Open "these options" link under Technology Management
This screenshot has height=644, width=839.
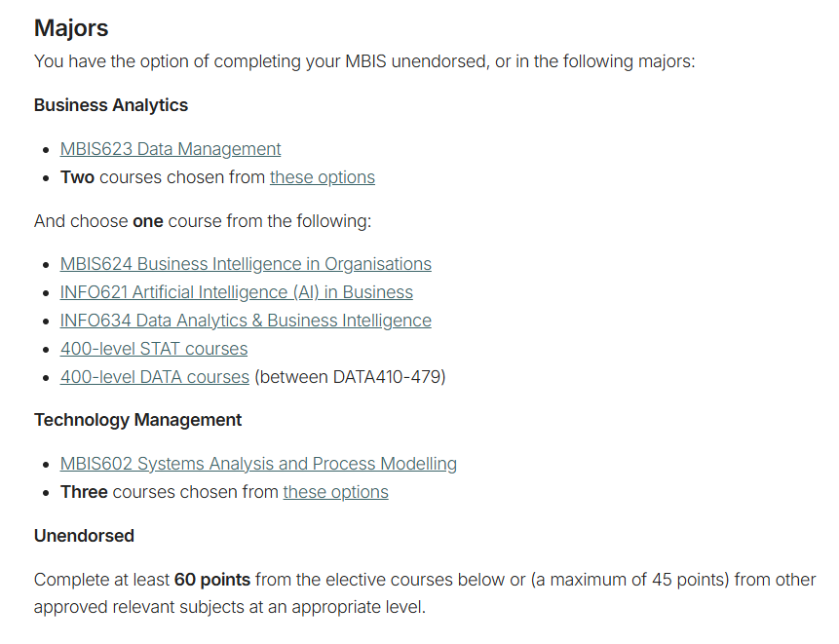(336, 492)
